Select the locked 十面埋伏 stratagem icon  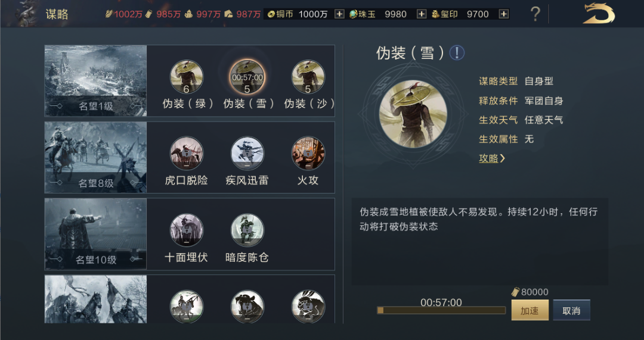[x=187, y=230]
